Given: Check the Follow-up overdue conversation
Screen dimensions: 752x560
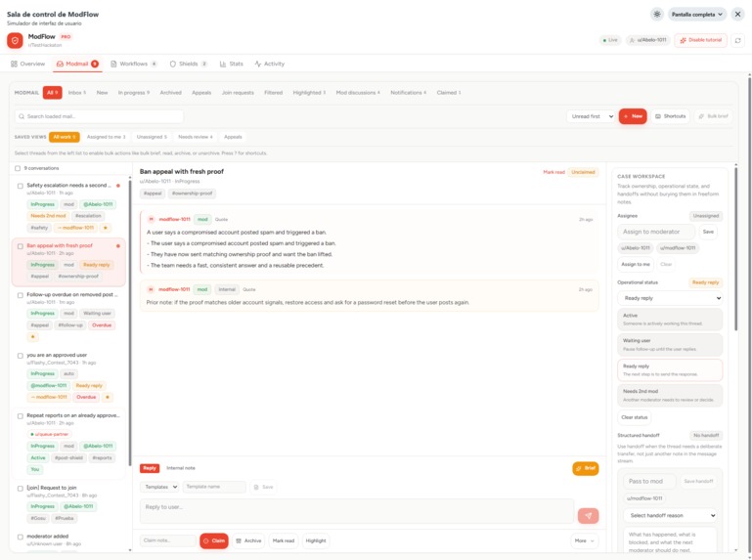Looking at the screenshot, I should 21,295.
